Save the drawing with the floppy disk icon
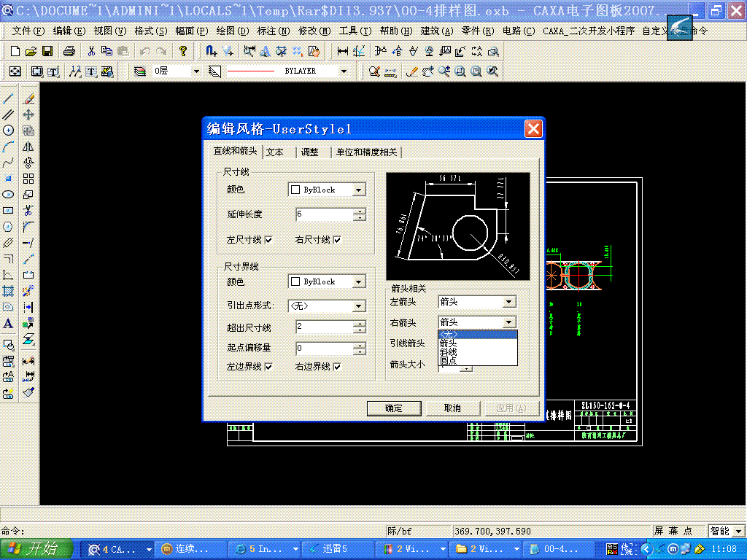This screenshot has height=560, width=747. pos(47,51)
